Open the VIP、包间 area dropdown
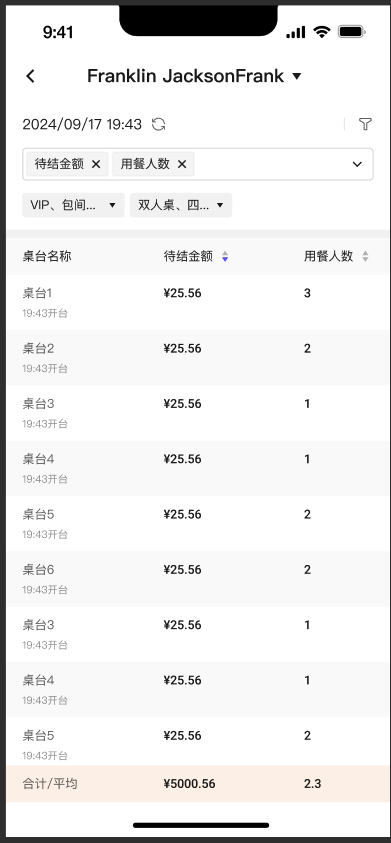 pos(73,205)
